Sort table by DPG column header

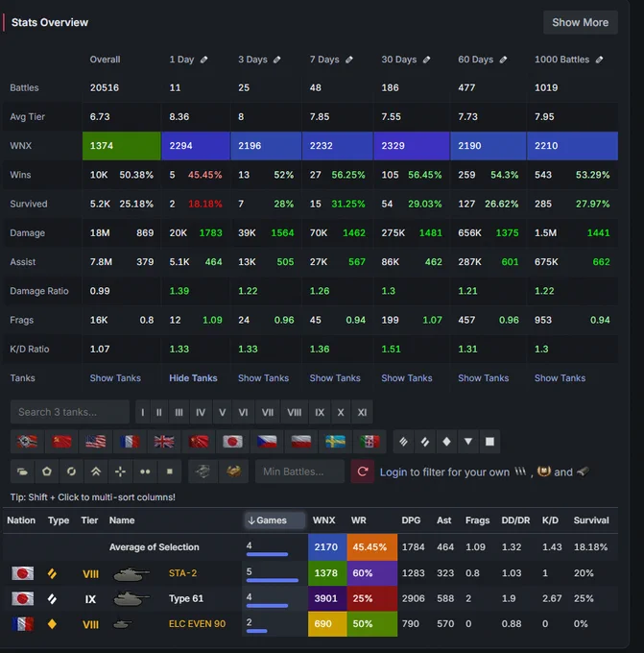click(x=411, y=520)
